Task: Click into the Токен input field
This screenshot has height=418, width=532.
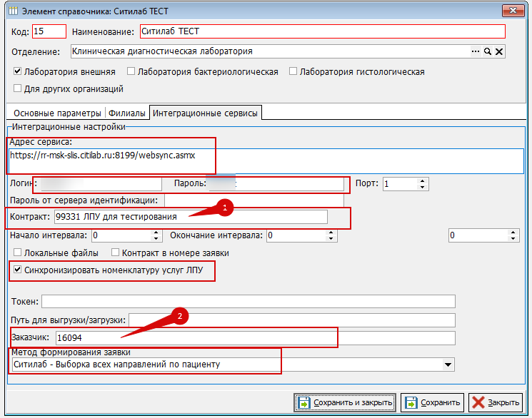Action: pyautogui.click(x=249, y=301)
